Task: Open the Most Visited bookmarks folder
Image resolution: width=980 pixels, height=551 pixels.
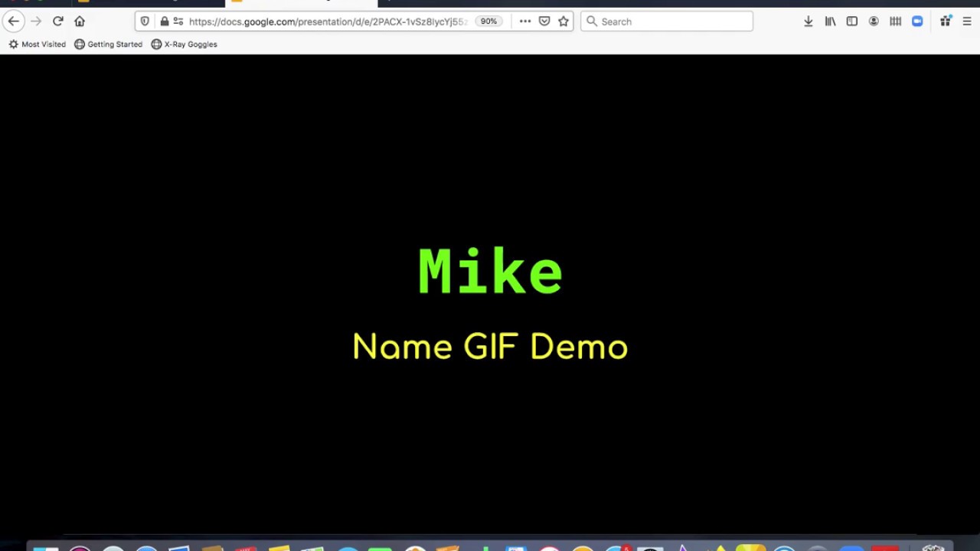Action: click(37, 44)
